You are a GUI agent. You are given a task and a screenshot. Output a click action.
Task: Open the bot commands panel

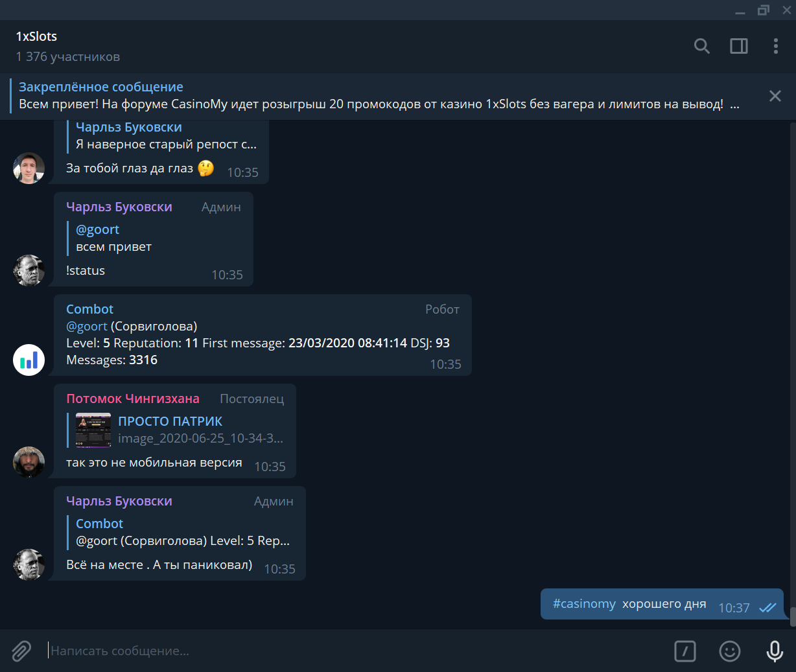click(x=685, y=651)
